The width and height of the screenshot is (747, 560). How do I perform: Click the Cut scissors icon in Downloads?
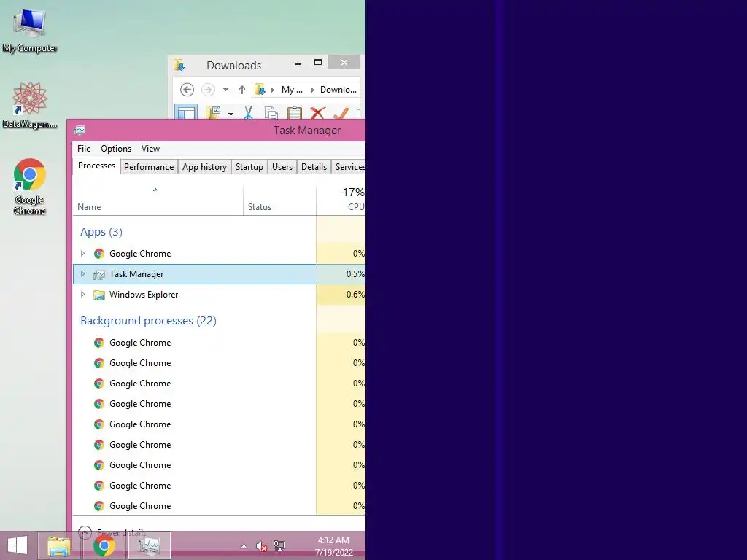[x=248, y=113]
